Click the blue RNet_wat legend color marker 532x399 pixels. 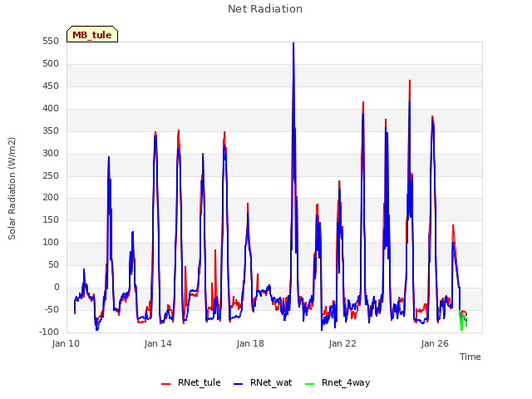coord(239,384)
